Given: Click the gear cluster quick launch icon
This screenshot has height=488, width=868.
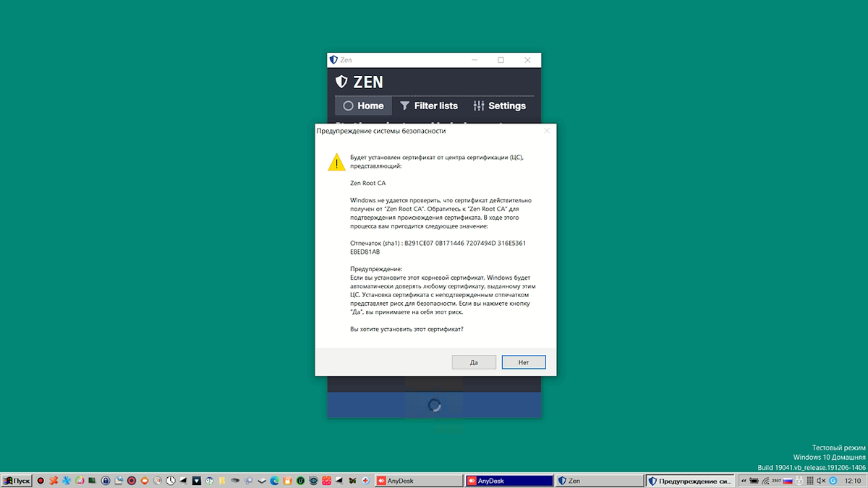Looking at the screenshot, I should tap(248, 480).
